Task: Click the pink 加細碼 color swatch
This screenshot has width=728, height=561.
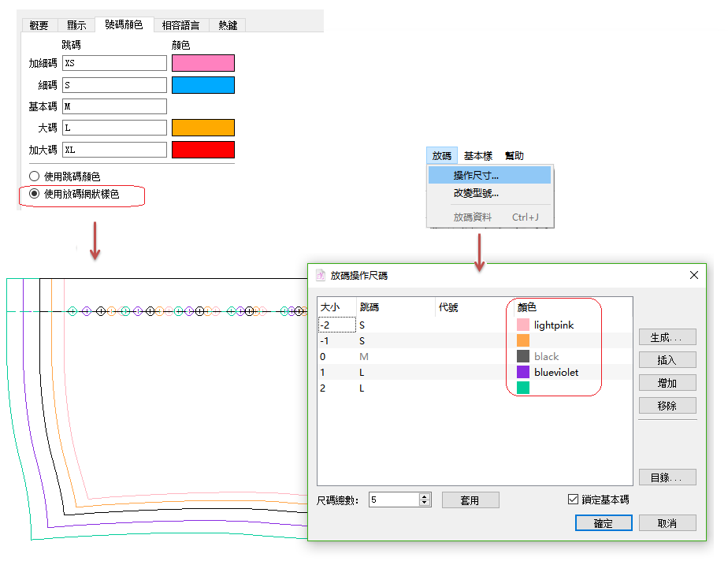Action: click(x=203, y=63)
